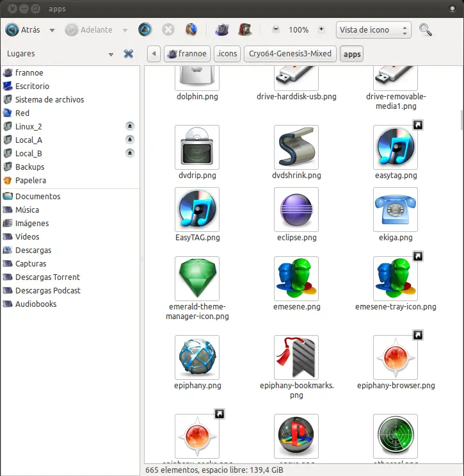Eject the Linux_2 volume

[x=130, y=126]
